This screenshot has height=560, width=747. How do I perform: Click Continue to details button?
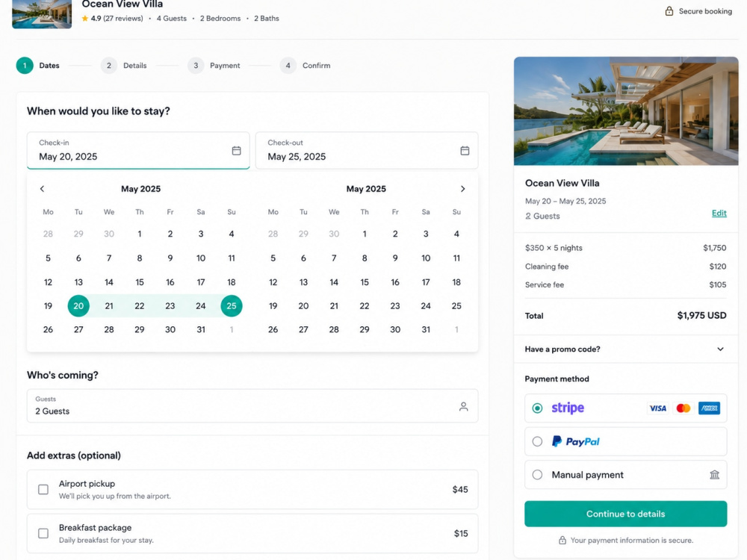[625, 514]
